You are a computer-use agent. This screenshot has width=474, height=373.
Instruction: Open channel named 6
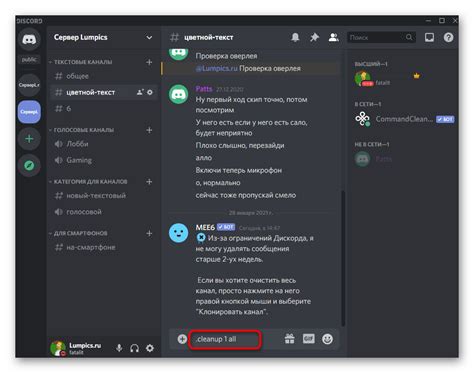(103, 109)
